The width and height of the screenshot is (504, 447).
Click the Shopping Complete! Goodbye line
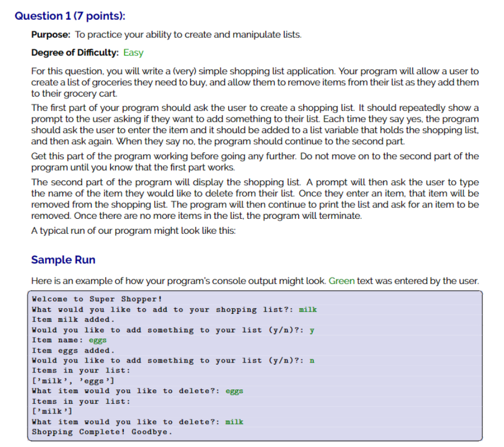(103, 432)
